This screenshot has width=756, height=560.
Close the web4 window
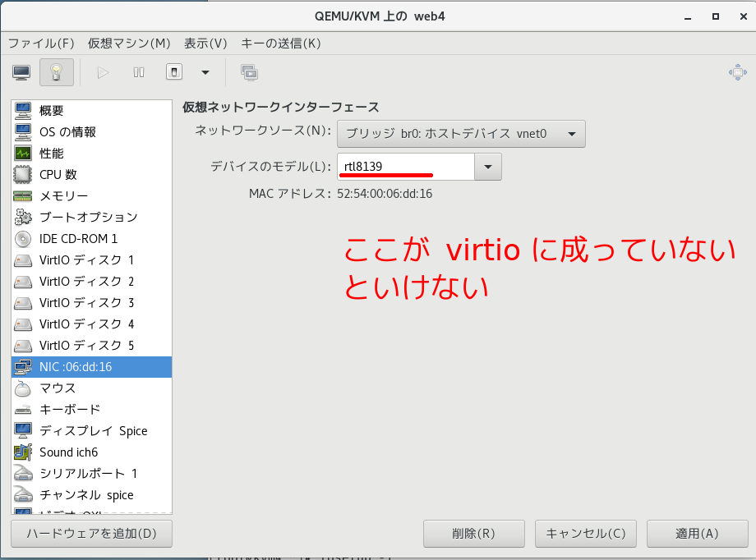pos(744,17)
